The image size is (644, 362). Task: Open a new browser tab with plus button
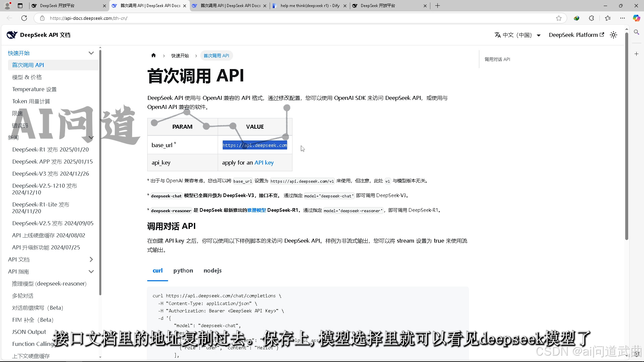(437, 6)
